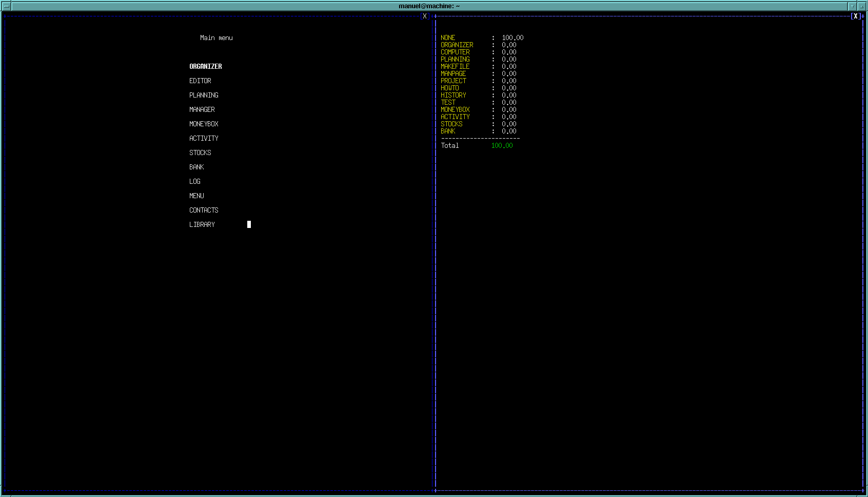The width and height of the screenshot is (868, 497).
Task: Open the LOG menu entry
Action: coord(194,182)
